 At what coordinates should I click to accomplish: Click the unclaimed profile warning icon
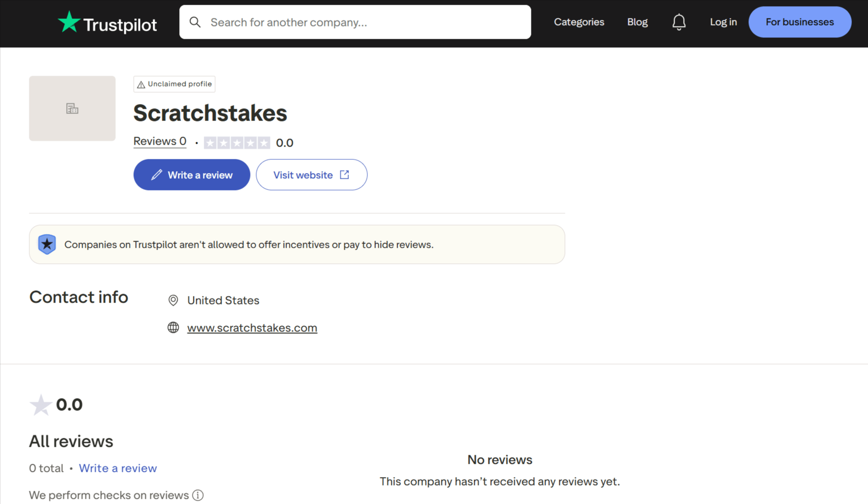tap(141, 85)
